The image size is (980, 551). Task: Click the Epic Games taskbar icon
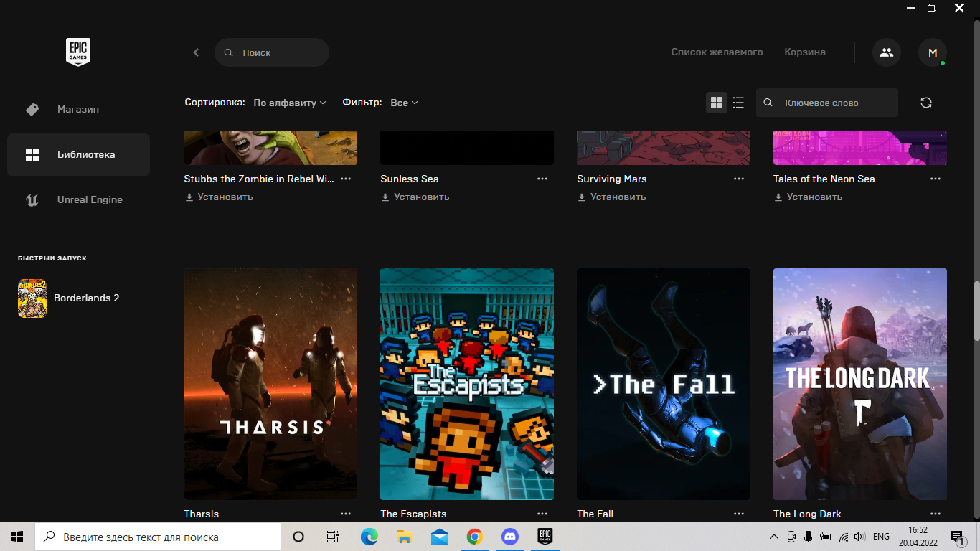pyautogui.click(x=545, y=537)
